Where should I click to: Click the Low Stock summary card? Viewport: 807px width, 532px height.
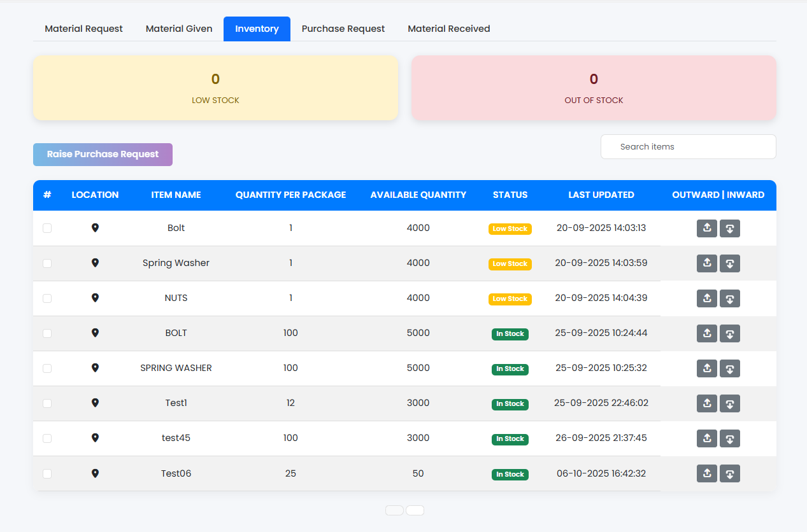pyautogui.click(x=215, y=88)
